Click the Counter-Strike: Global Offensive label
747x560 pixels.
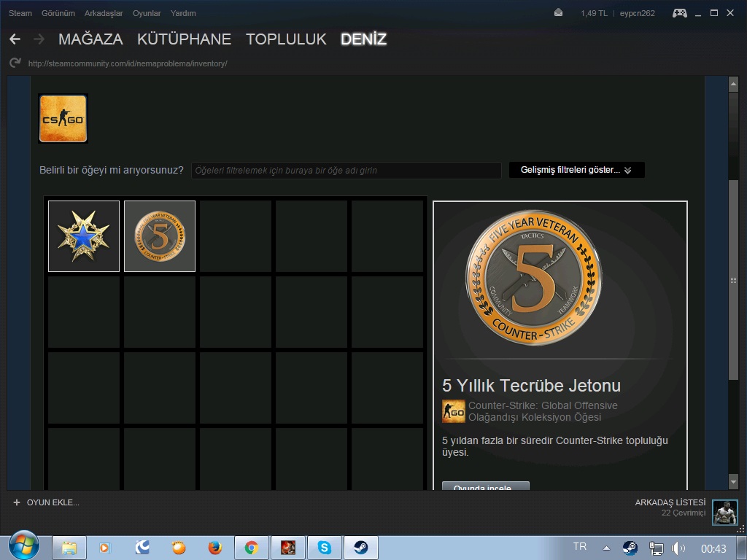pyautogui.click(x=543, y=405)
